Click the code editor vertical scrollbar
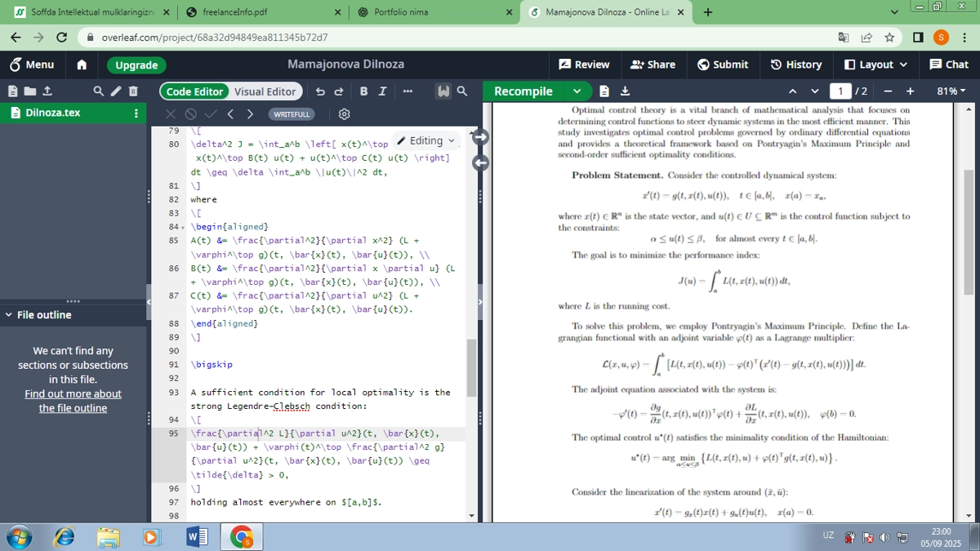Viewport: 980px width, 551px height. tap(471, 367)
